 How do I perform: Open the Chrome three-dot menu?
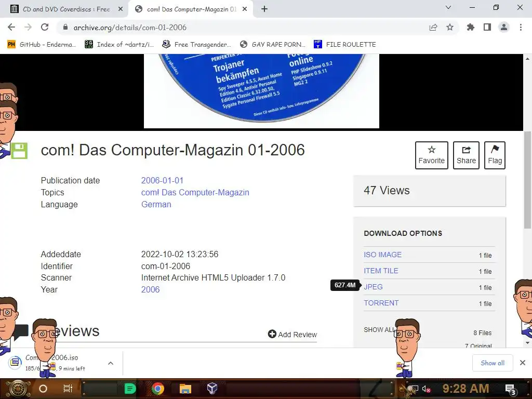coord(521,27)
